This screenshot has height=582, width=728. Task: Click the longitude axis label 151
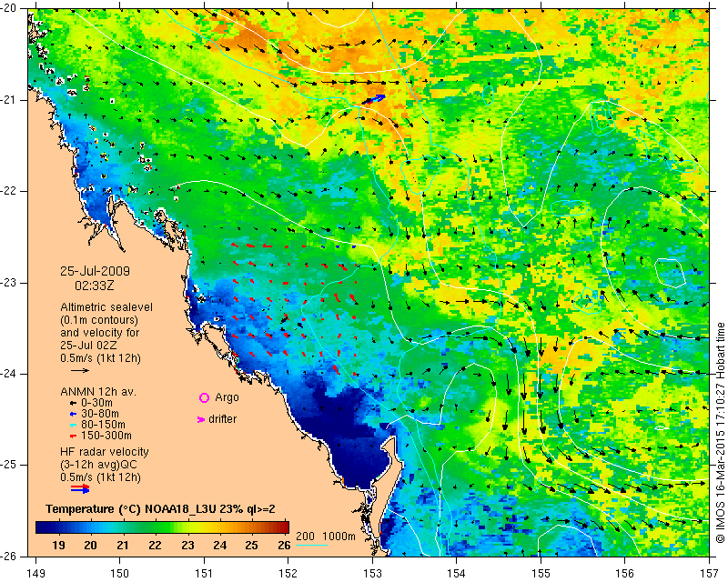tap(204, 574)
